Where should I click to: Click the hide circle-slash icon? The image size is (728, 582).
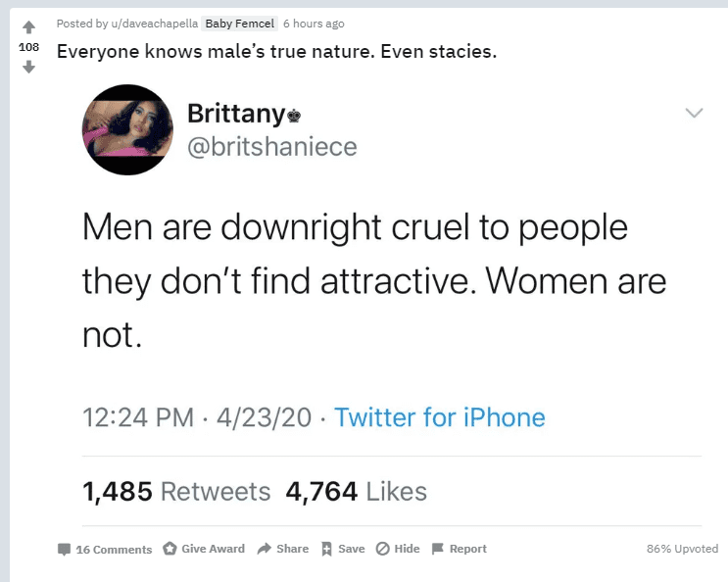pos(382,549)
